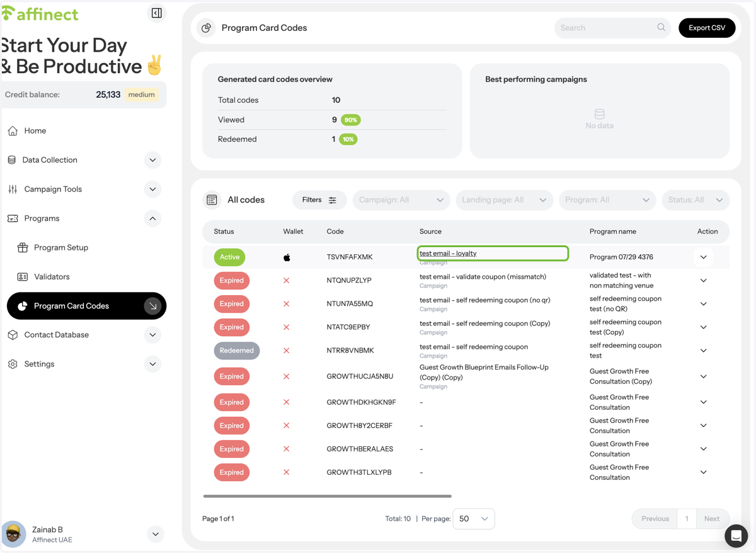Click the search magnifier icon

click(661, 27)
